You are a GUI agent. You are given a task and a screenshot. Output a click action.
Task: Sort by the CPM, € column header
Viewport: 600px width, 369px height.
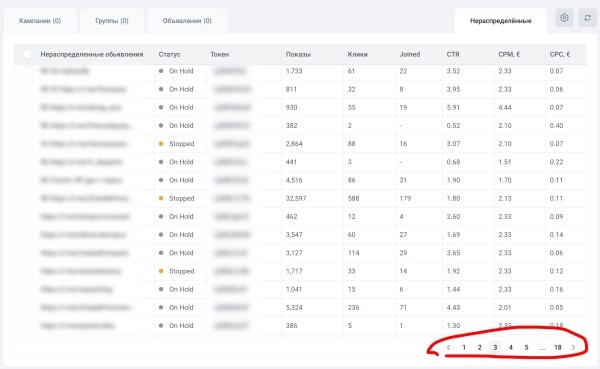tap(509, 54)
